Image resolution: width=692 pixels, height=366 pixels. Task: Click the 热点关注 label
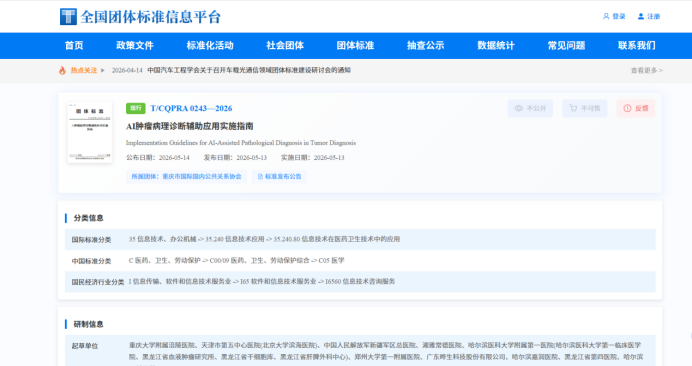point(84,70)
